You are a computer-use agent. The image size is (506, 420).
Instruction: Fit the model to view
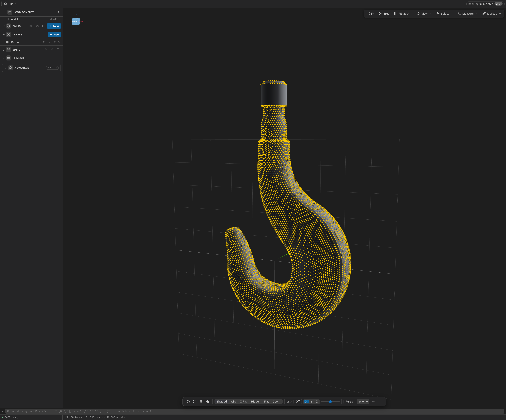coord(370,14)
